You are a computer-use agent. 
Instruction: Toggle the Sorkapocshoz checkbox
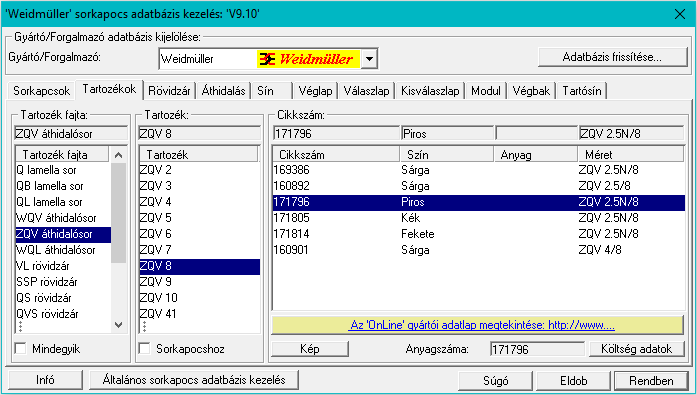pos(145,349)
